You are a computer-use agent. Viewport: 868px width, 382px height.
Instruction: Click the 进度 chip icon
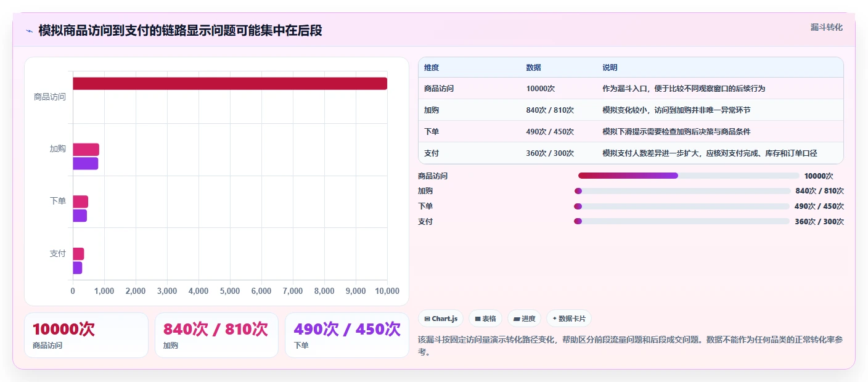517,319
